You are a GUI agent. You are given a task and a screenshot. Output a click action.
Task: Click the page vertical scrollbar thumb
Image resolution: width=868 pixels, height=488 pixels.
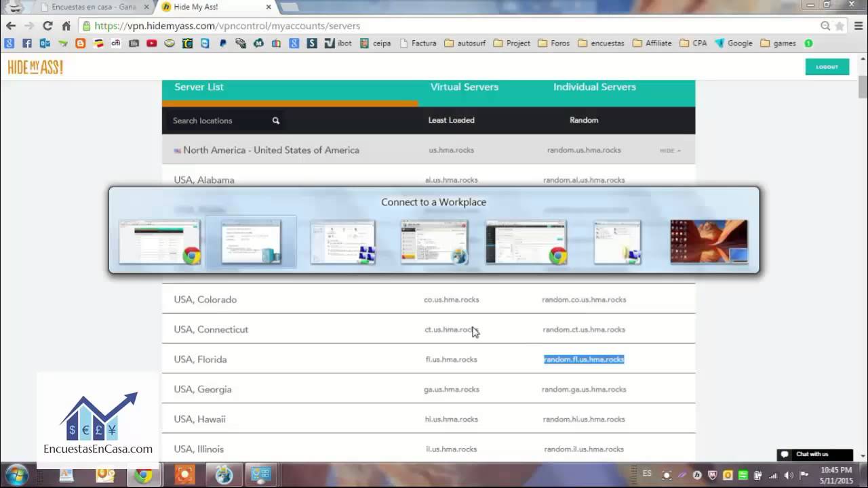pos(863,87)
